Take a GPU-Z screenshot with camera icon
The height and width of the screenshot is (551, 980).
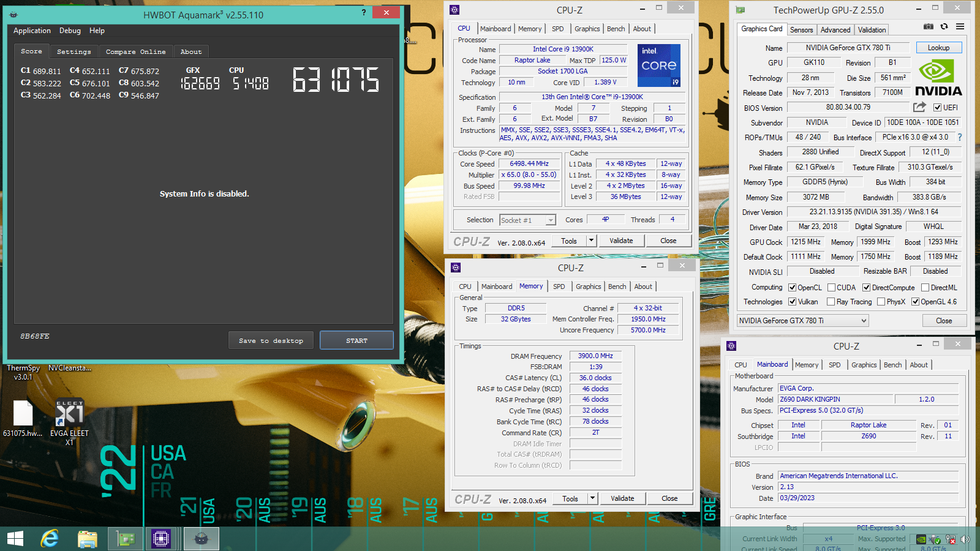pos(929,26)
